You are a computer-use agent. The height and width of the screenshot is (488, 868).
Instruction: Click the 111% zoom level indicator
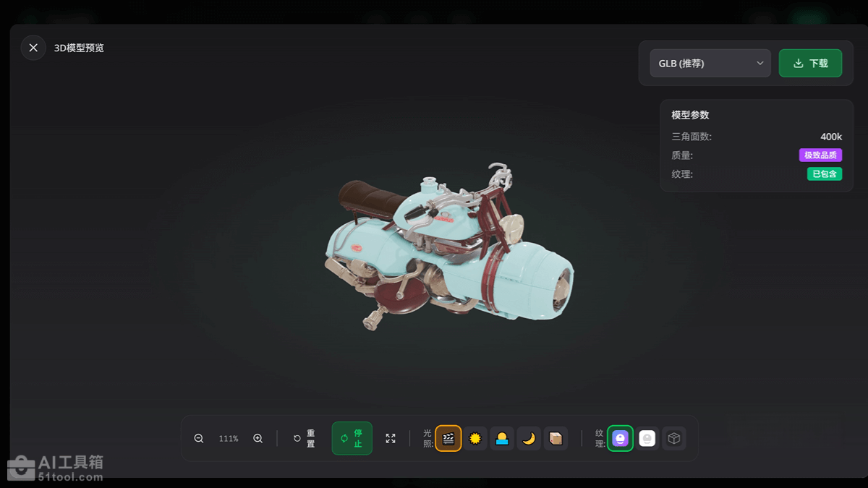(x=229, y=439)
